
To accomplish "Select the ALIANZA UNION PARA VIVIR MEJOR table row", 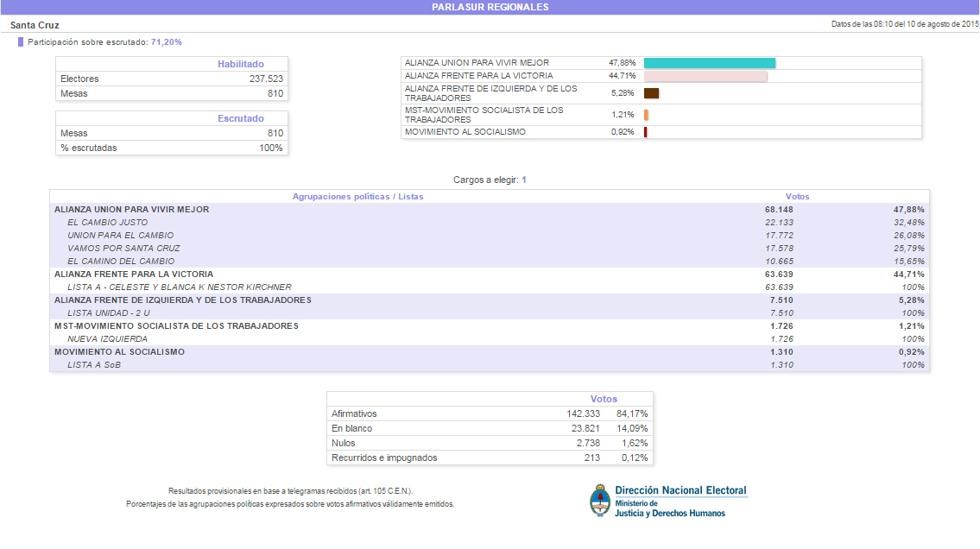I will [x=490, y=209].
